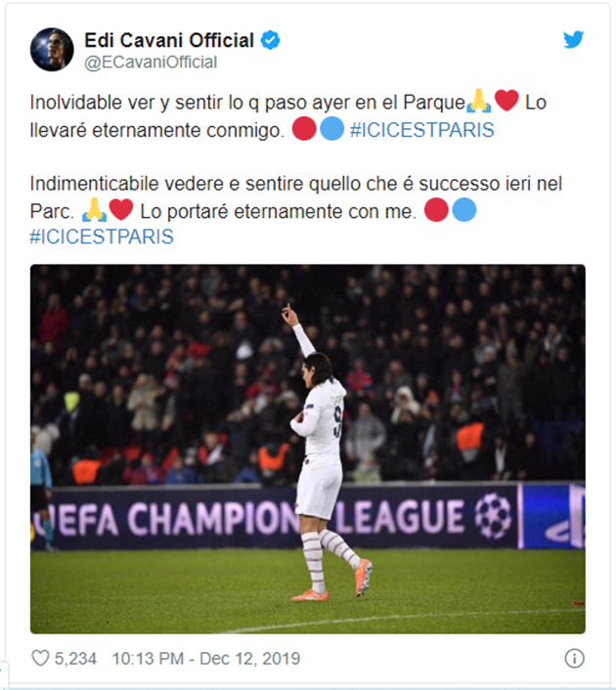Viewport: 616px width, 690px height.
Task: Click the red heart emoji after Parc.
Action: (x=121, y=209)
